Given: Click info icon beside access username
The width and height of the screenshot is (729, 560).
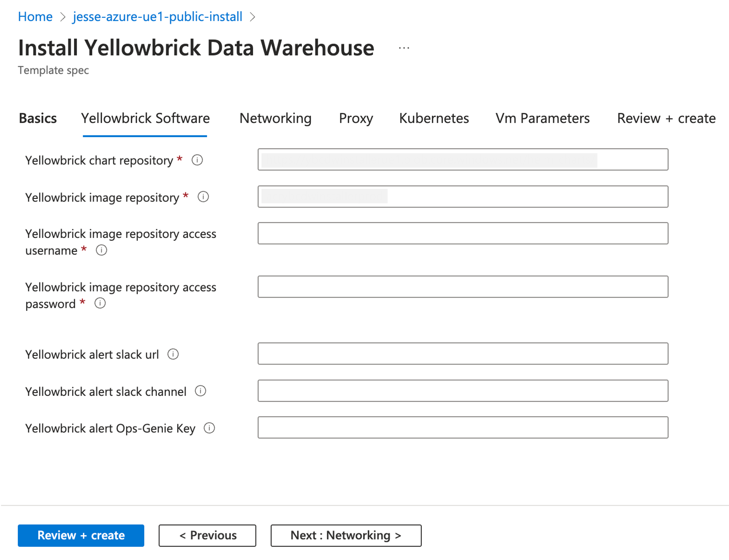Looking at the screenshot, I should click(101, 250).
